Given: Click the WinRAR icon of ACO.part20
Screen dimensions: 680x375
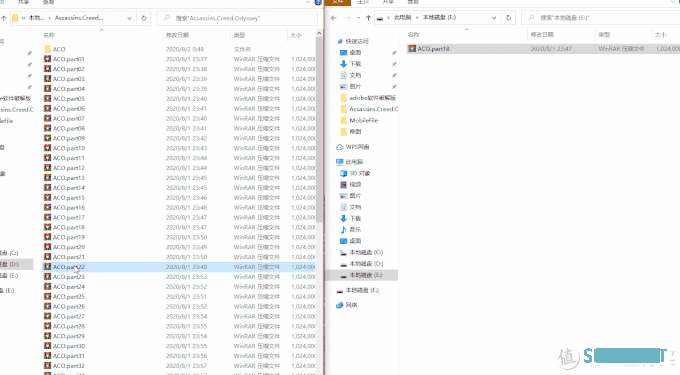Looking at the screenshot, I should point(48,247).
